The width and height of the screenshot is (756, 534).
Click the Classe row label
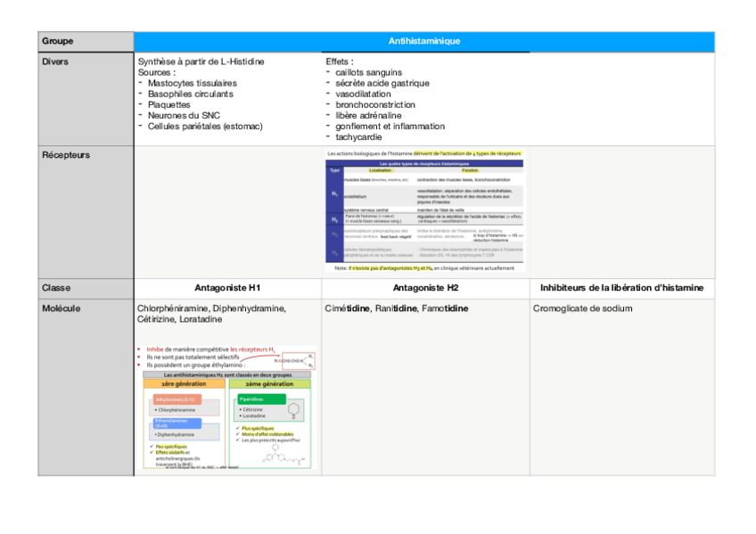tap(56, 288)
